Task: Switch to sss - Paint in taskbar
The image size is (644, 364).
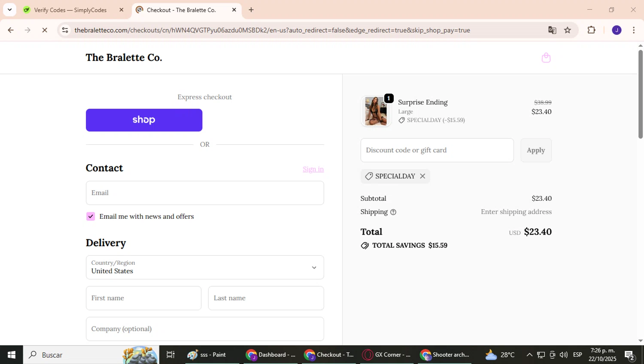Action: (212, 355)
